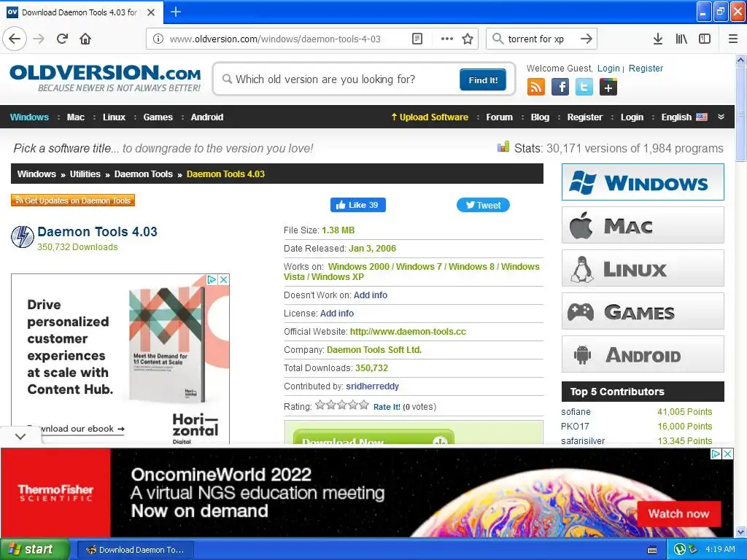The image size is (747, 560).
Task: Open the Forum nav link
Action: [x=499, y=117]
